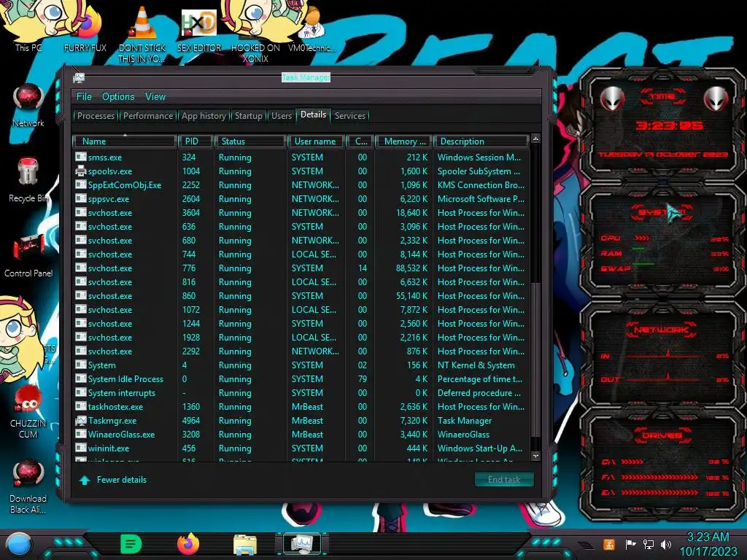Open the Recycle Bin icon
Screen dimensions: 747x560
coord(28,180)
